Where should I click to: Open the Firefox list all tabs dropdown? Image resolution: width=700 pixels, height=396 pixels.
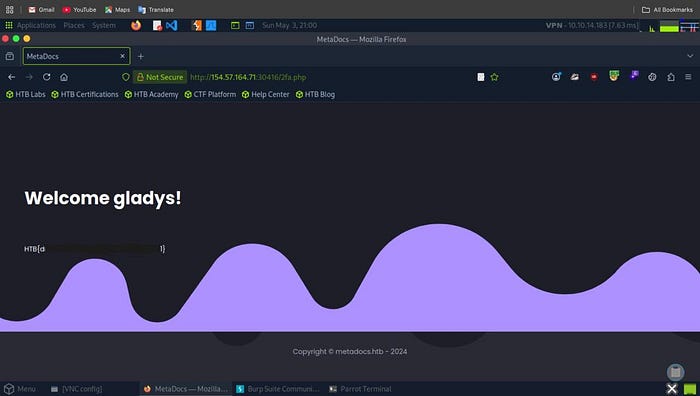pyautogui.click(x=690, y=56)
